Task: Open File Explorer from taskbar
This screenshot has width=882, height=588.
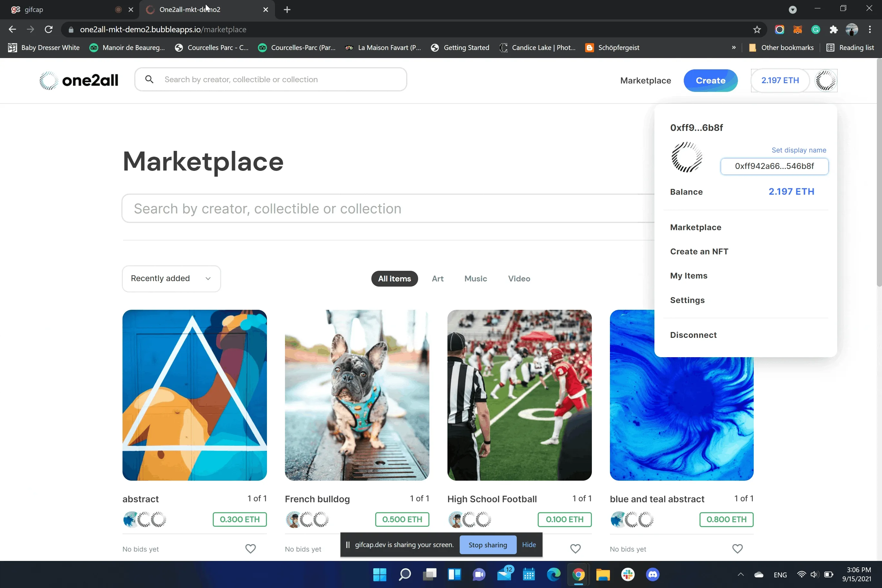Action: (603, 574)
